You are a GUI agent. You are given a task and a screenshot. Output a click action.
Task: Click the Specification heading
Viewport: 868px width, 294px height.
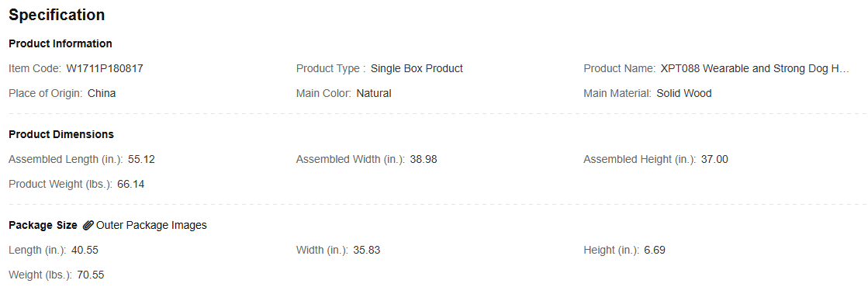point(57,15)
